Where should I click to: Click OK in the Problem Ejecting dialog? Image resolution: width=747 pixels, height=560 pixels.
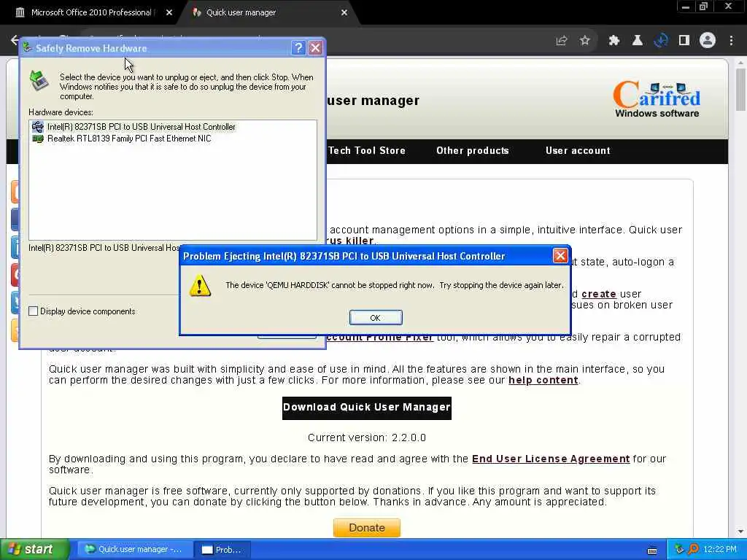376,318
